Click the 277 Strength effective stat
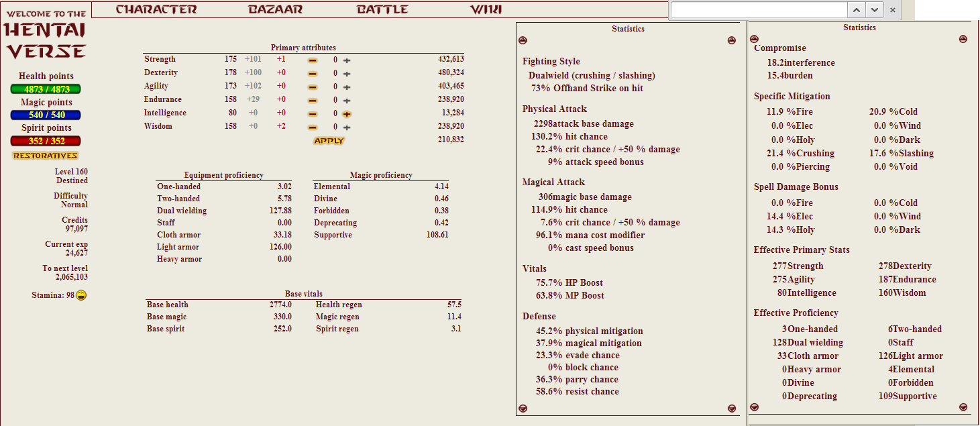Screen dimensions: 980x426 tap(798, 266)
